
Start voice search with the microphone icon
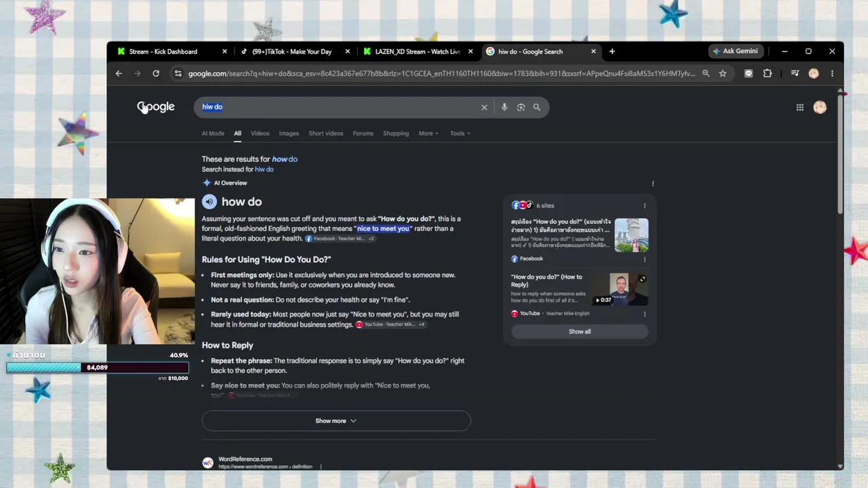pyautogui.click(x=504, y=107)
